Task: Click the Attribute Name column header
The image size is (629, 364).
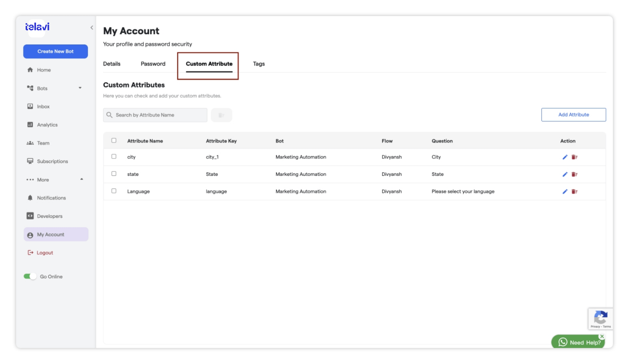Action: (145, 141)
